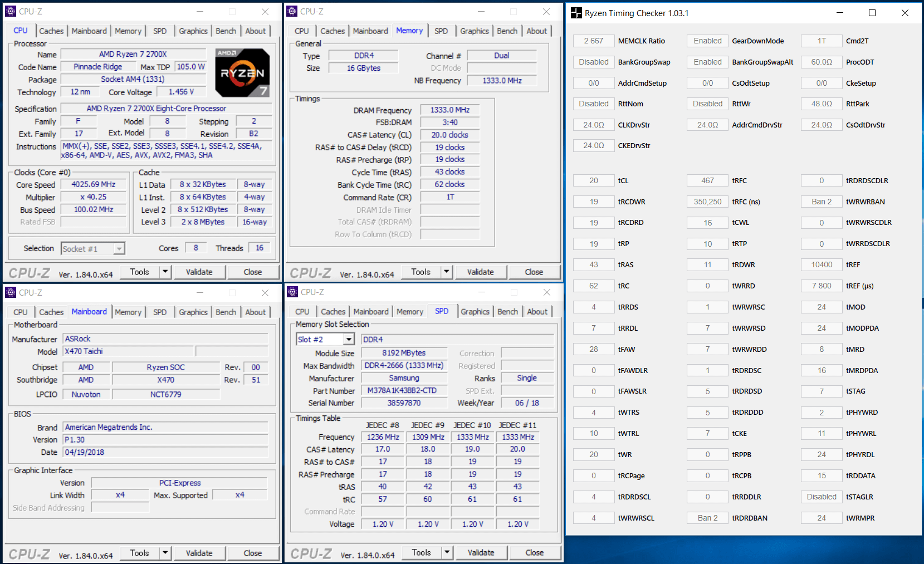The image size is (924, 564).
Task: Click the LPCIO NCT6779 field
Action: point(166,394)
